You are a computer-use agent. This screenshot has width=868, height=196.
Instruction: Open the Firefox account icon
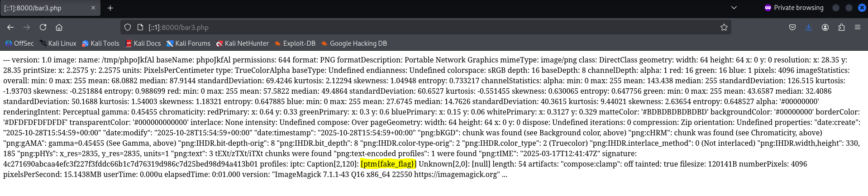pos(825,27)
